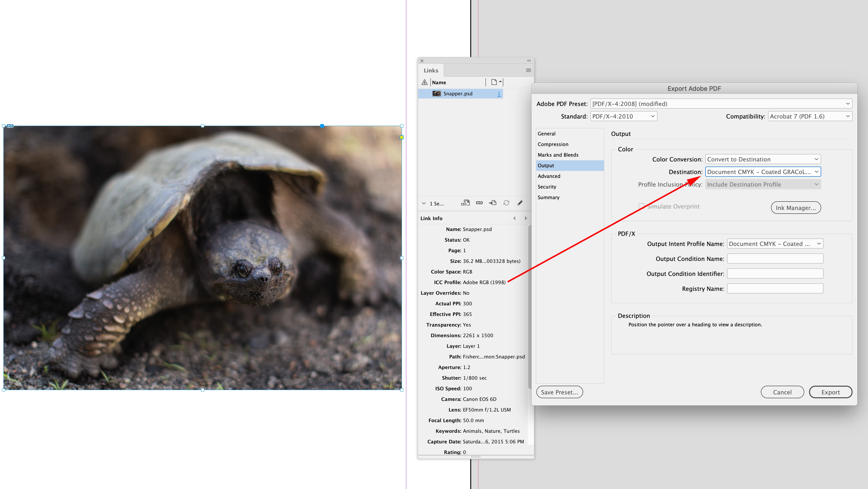
Task: Click the Update Link refresh icon
Action: point(506,203)
